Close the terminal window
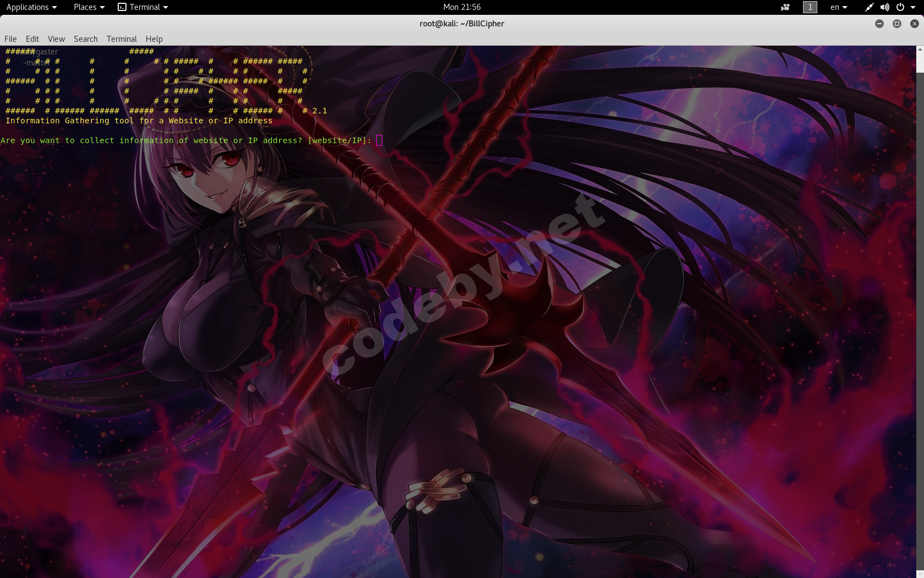 (915, 24)
